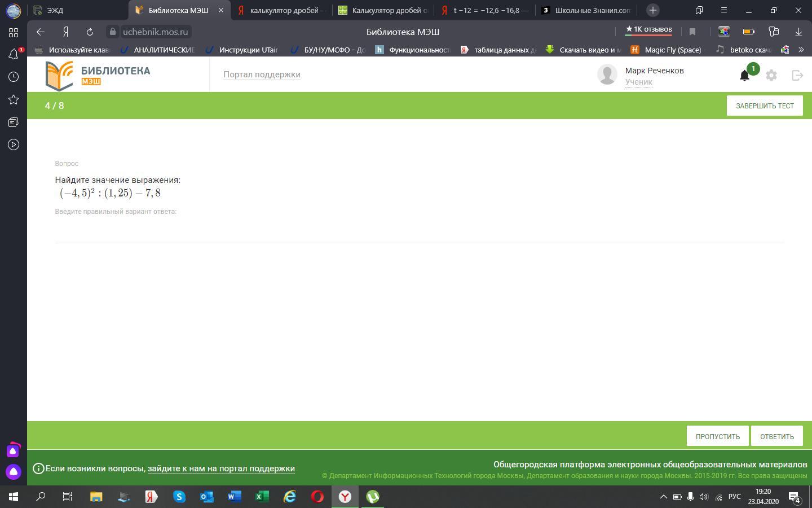Screen dimensions: 812x508
Task: Switch input language РУС in tray
Action: point(734,497)
